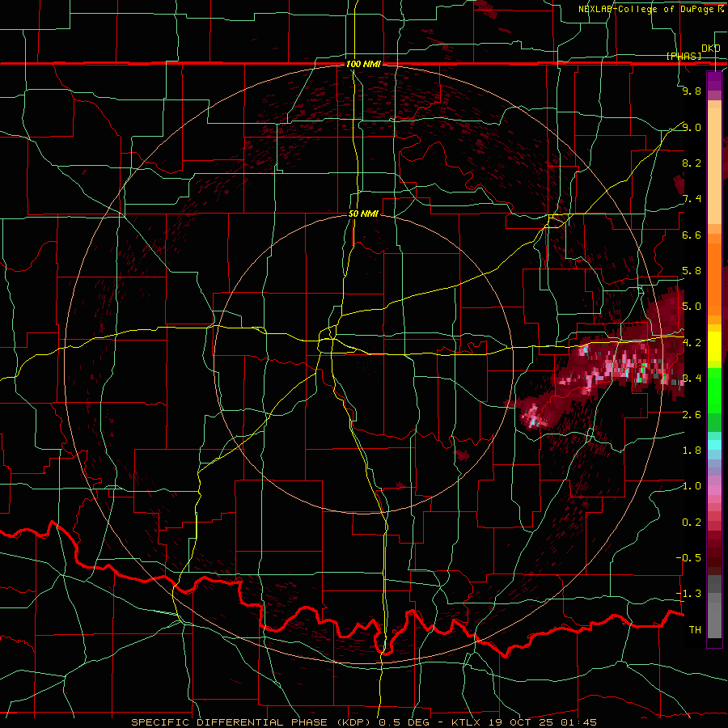Pick the pink color band on the scale
Viewport: 728px width, 728px height.
coord(714,490)
